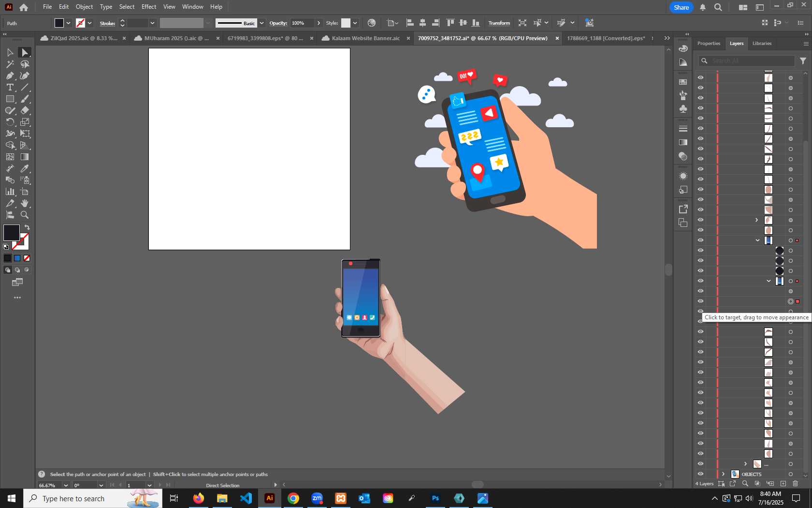Viewport: 812px width, 508px height.
Task: Filter layers using the funnel icon
Action: click(803, 61)
